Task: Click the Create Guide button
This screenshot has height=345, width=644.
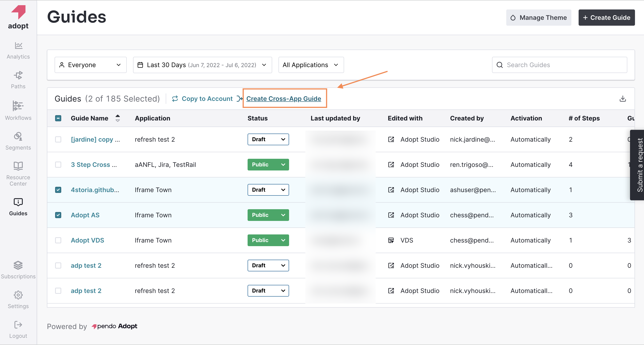Action: click(607, 18)
